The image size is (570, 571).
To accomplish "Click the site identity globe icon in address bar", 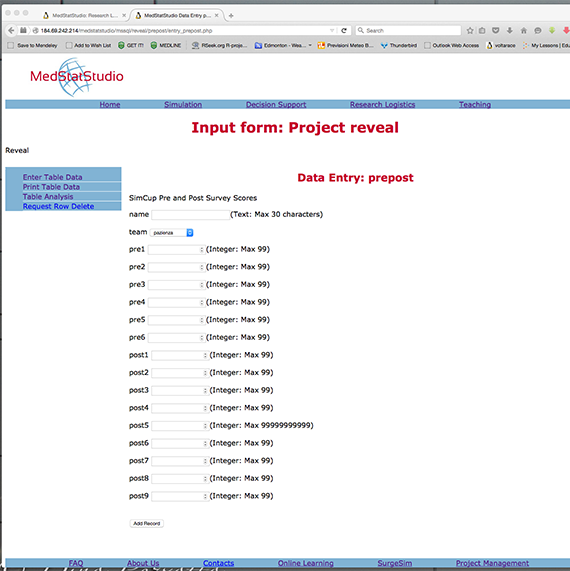I will (x=36, y=31).
